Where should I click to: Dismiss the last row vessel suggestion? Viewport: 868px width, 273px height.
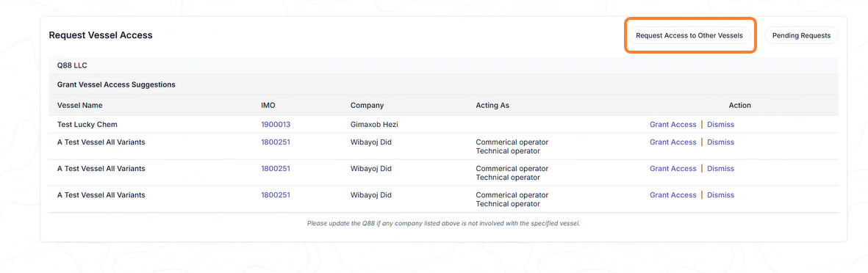[x=720, y=195]
